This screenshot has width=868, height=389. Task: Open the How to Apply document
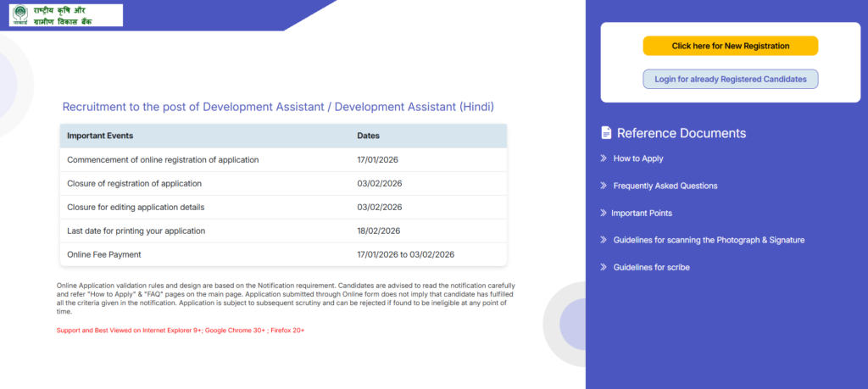click(638, 158)
